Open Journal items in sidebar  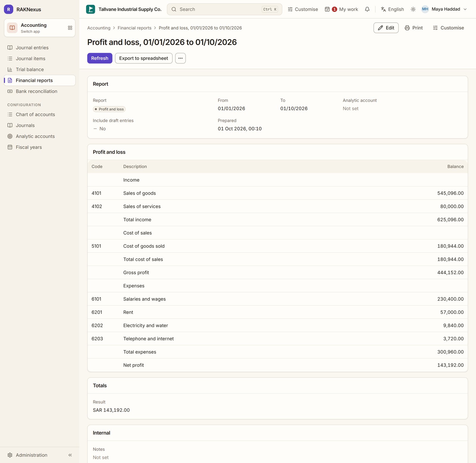[x=40, y=59]
